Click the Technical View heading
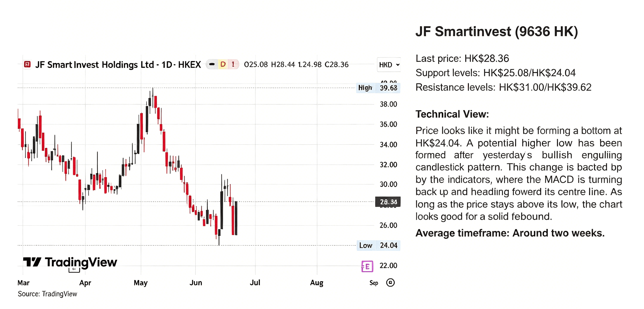644x309 pixels. point(452,114)
